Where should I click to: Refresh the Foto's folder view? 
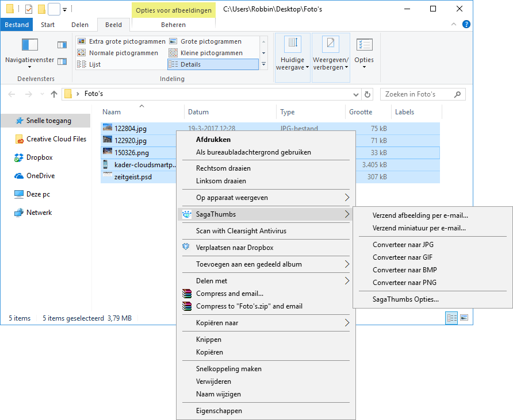pyautogui.click(x=367, y=94)
